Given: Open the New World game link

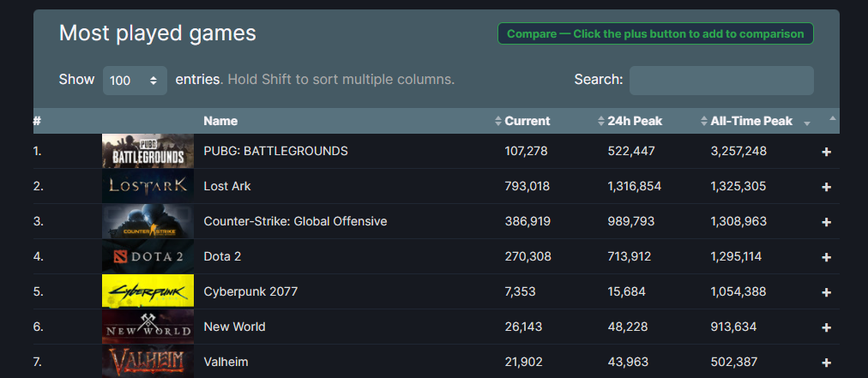Looking at the screenshot, I should click(x=234, y=327).
